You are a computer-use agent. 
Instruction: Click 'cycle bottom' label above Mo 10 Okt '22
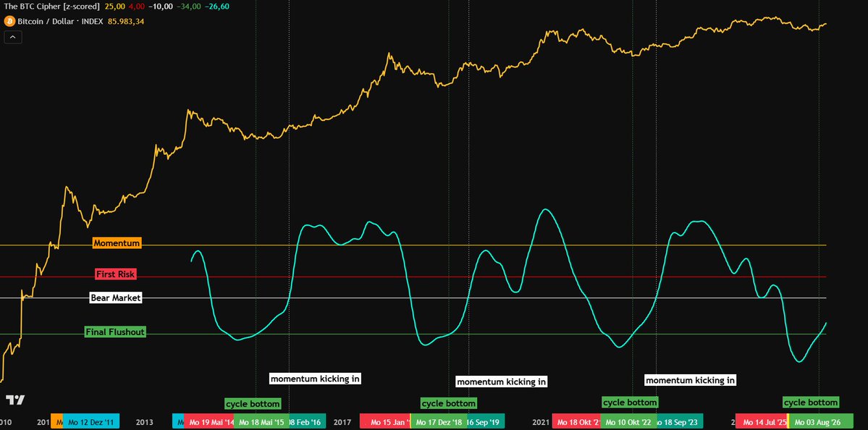click(630, 402)
